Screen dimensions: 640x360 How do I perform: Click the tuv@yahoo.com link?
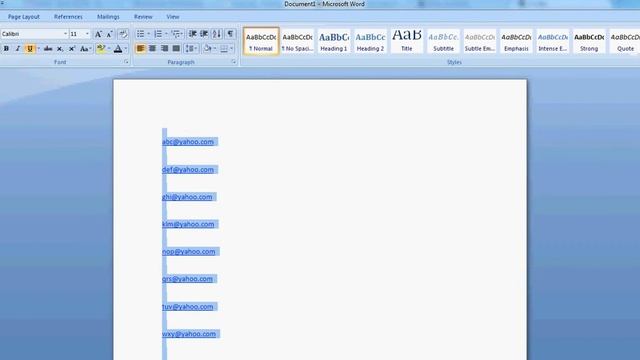[x=187, y=307]
